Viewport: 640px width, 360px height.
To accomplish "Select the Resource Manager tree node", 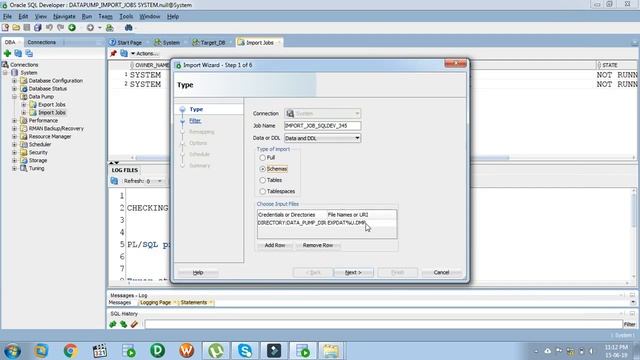I will pos(50,137).
